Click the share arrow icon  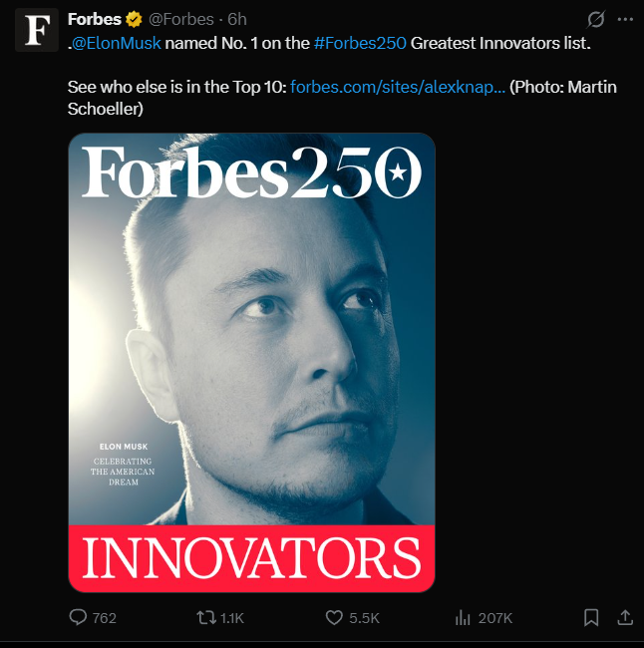click(625, 618)
